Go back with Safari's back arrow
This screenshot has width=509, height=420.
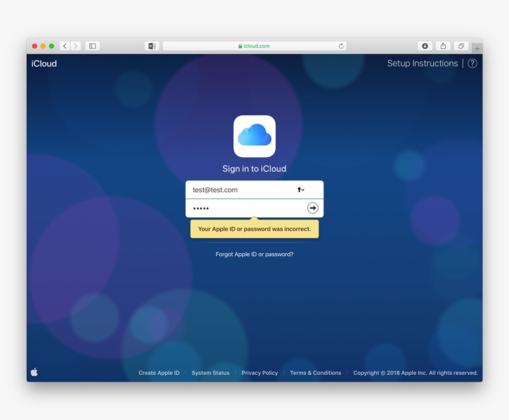[65, 46]
